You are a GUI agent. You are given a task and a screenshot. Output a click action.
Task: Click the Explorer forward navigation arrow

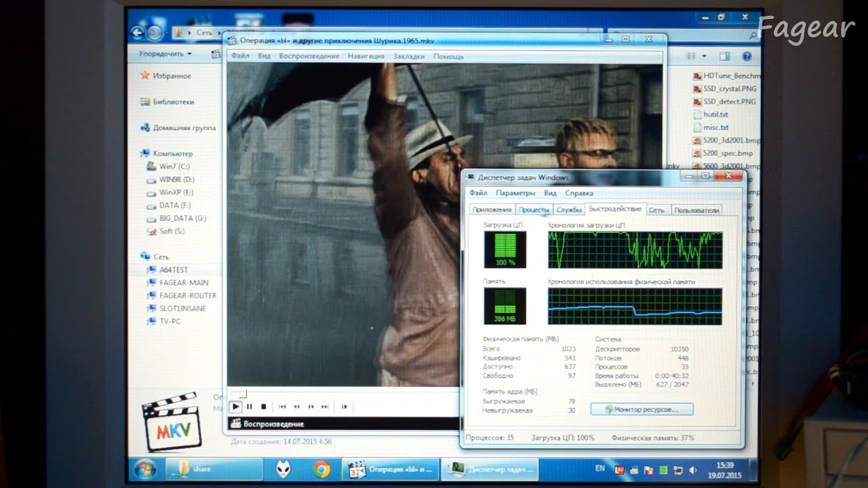pos(155,32)
